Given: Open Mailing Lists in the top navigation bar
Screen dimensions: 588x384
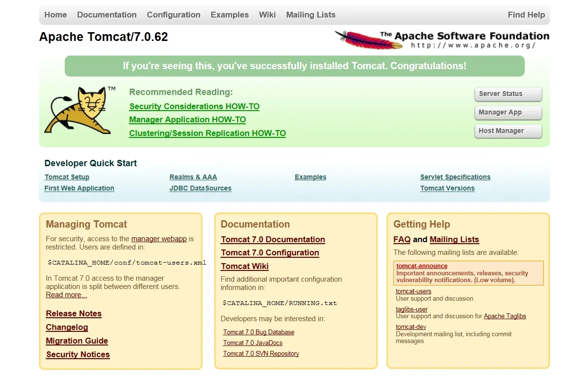Looking at the screenshot, I should [311, 15].
